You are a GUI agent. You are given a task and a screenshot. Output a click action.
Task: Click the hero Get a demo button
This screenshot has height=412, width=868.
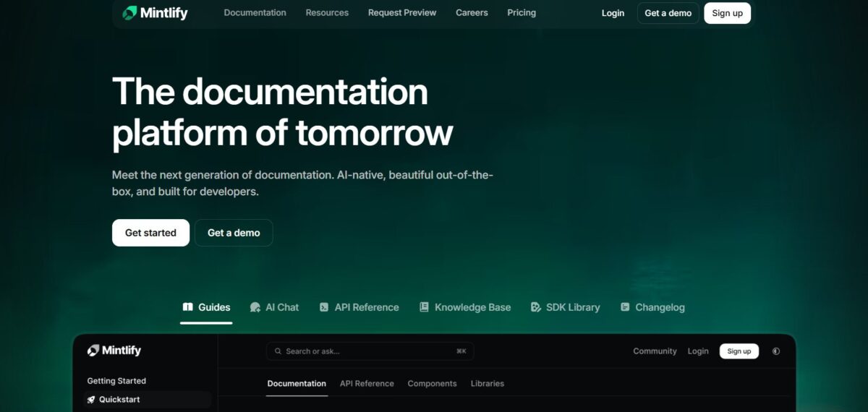(234, 233)
